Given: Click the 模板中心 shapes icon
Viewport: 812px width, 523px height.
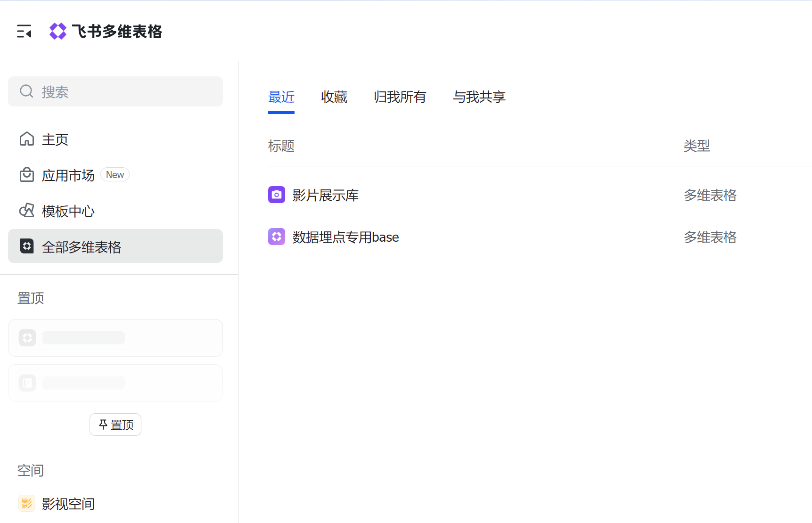Looking at the screenshot, I should (x=27, y=211).
